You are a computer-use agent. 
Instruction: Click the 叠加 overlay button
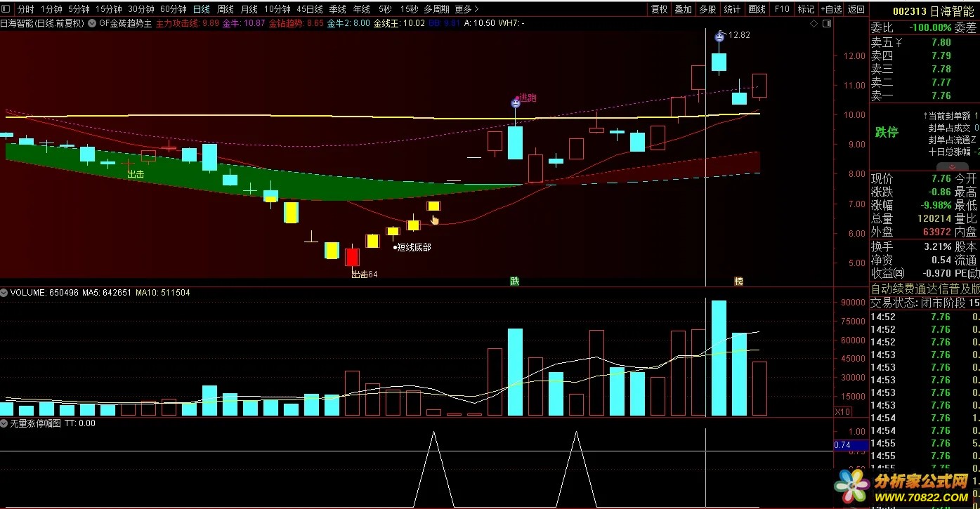click(x=684, y=9)
